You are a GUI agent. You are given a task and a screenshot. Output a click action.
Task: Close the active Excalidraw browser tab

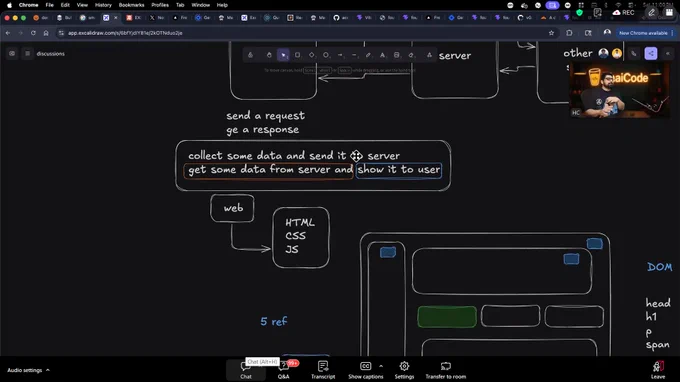(116, 18)
